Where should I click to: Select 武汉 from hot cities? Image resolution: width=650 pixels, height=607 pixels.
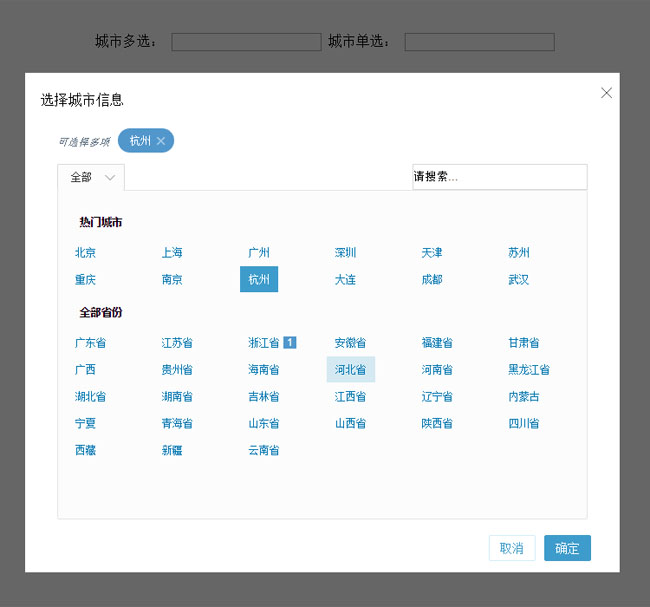point(518,280)
